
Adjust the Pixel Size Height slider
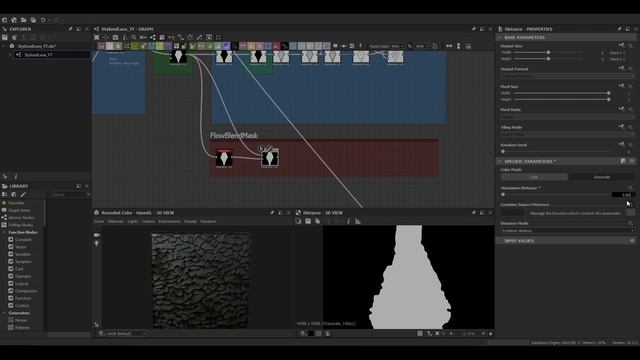(x=562, y=99)
